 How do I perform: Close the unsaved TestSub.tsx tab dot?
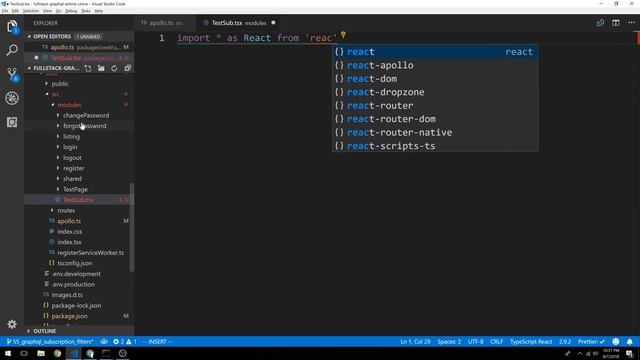[273, 23]
